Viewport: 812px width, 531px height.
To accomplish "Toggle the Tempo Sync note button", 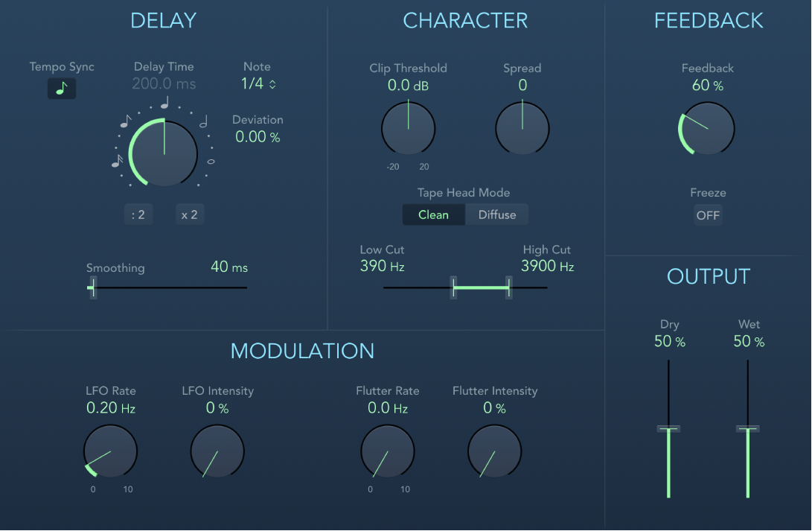I will coord(61,88).
